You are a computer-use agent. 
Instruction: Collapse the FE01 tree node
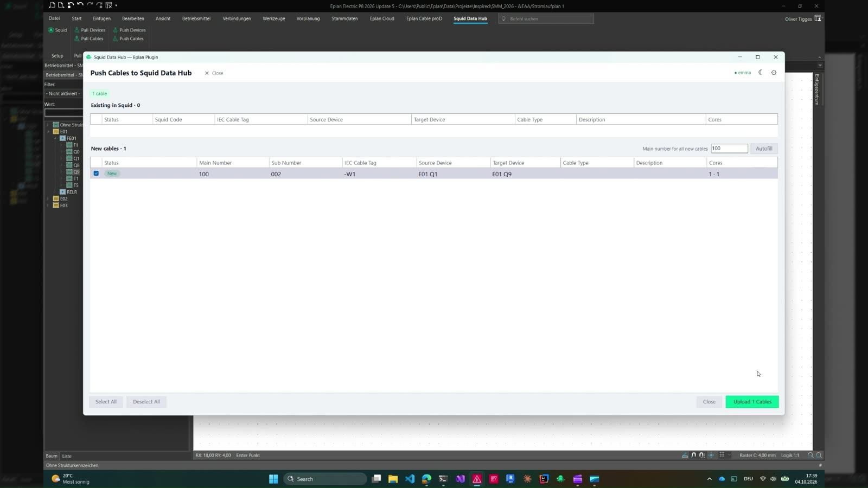(55, 138)
